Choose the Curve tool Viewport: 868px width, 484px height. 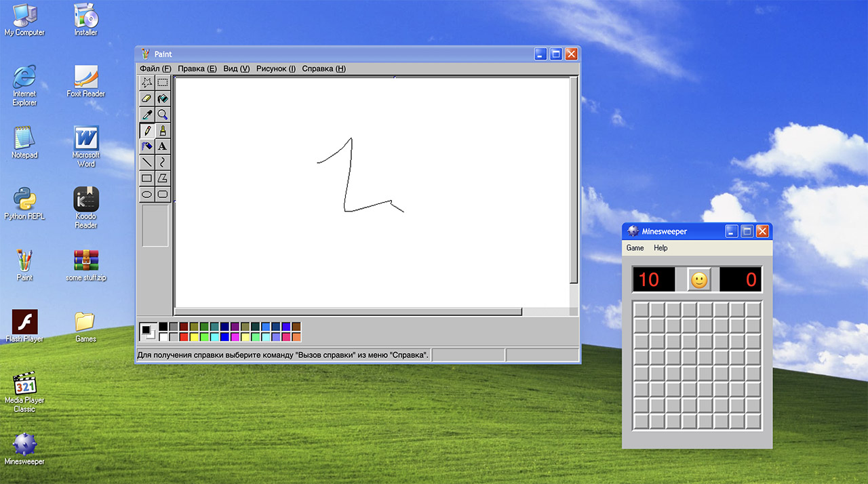[163, 162]
